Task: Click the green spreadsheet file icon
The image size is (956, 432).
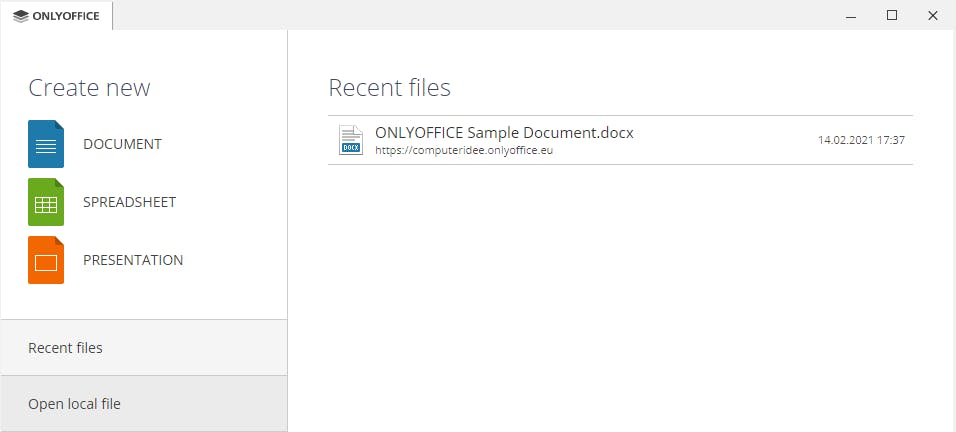Action: (x=46, y=202)
